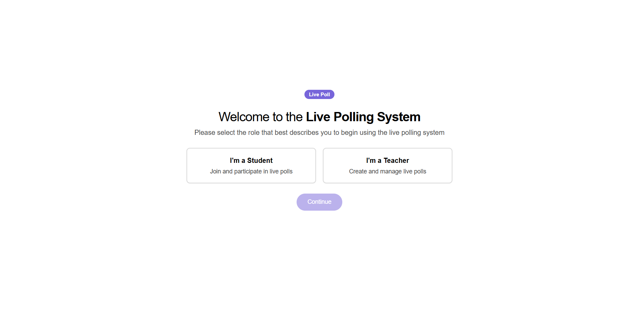Click the "Welcome to the" heading text

point(260,117)
